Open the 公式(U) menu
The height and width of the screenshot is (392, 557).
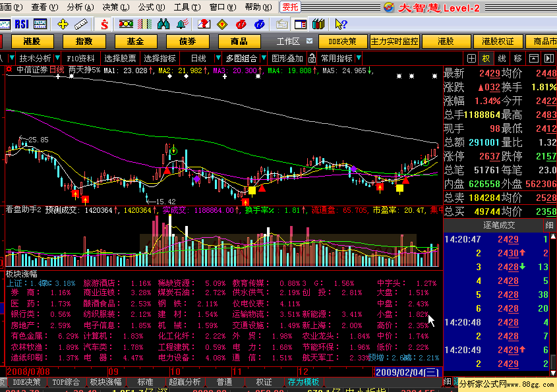tap(152, 7)
